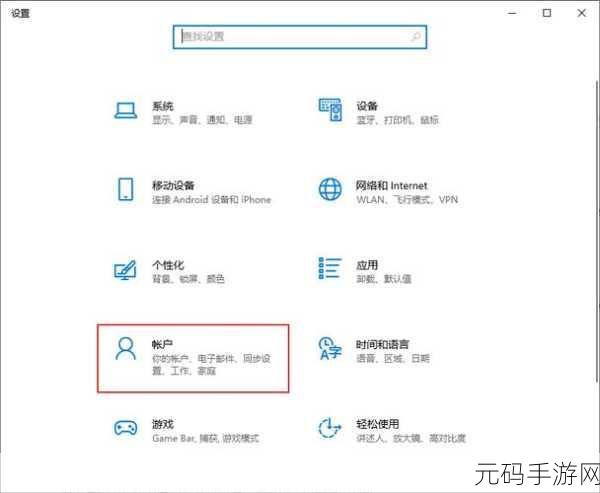Select the 帐户 person icon
The height and width of the screenshot is (493, 600).
pyautogui.click(x=126, y=348)
